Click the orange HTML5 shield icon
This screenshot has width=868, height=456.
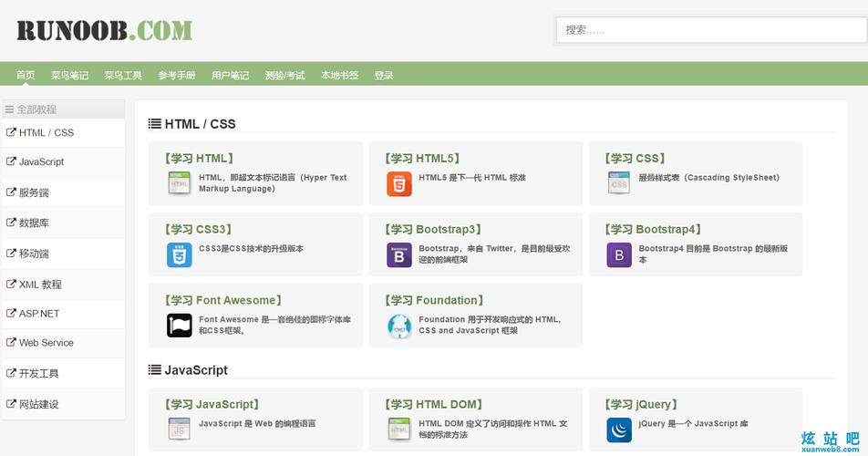(x=399, y=183)
